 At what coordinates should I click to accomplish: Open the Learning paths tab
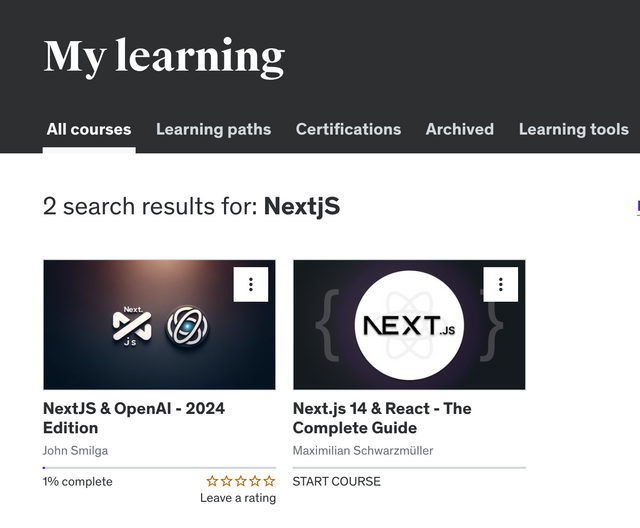(x=213, y=129)
